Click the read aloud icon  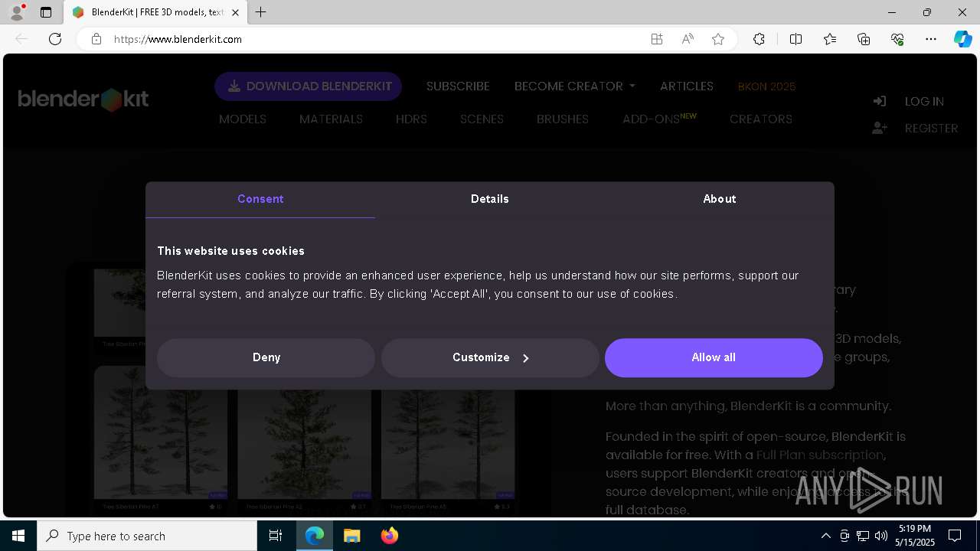[688, 39]
